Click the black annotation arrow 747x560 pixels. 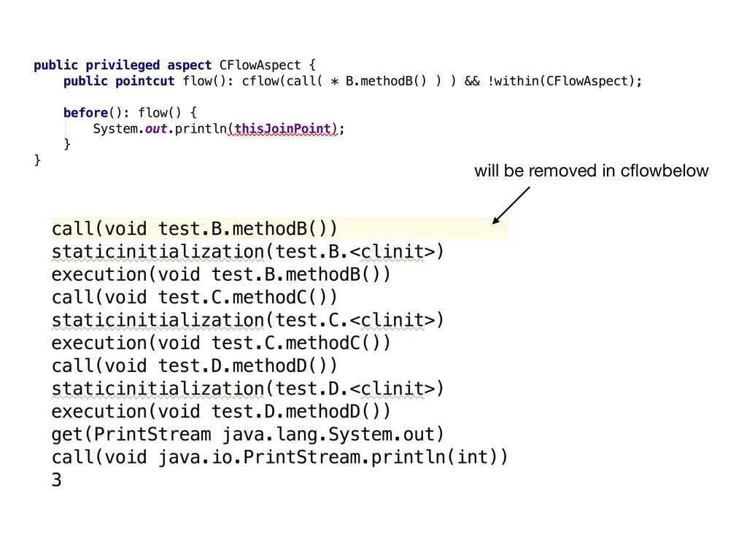511,205
